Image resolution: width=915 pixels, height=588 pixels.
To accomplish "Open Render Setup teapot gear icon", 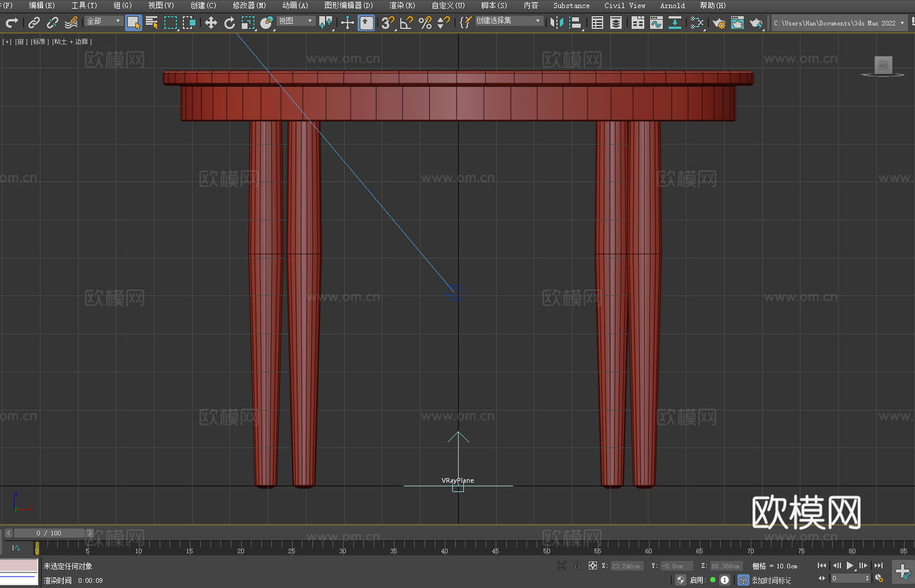I will point(719,23).
